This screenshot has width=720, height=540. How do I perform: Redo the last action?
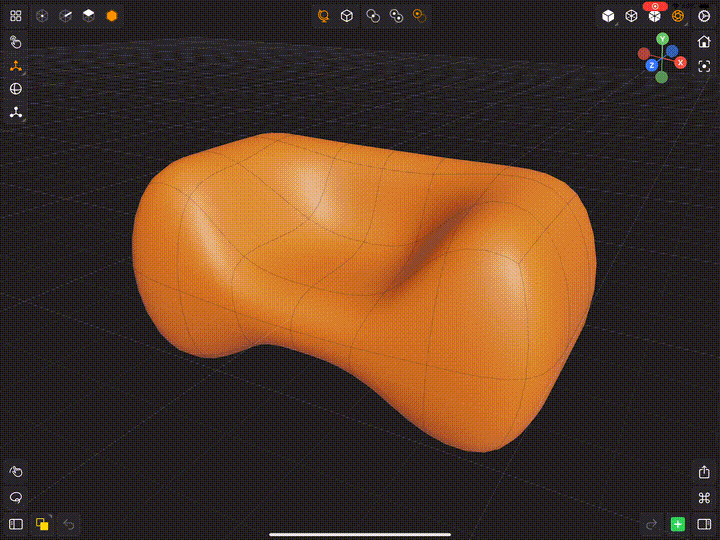click(x=651, y=524)
